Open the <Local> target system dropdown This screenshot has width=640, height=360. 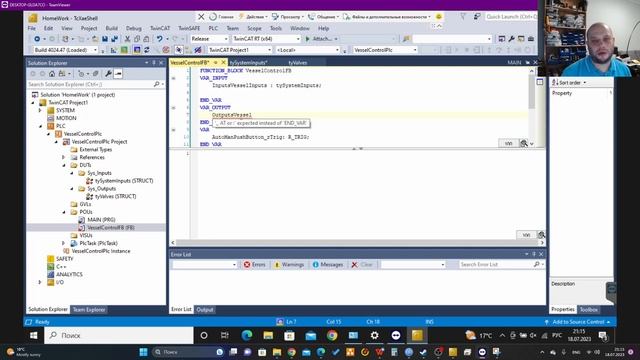click(x=307, y=50)
